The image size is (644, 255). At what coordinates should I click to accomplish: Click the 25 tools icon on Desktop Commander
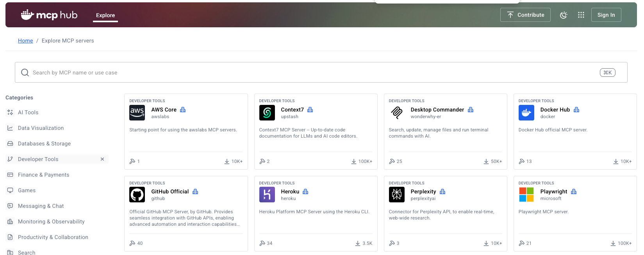tap(392, 161)
